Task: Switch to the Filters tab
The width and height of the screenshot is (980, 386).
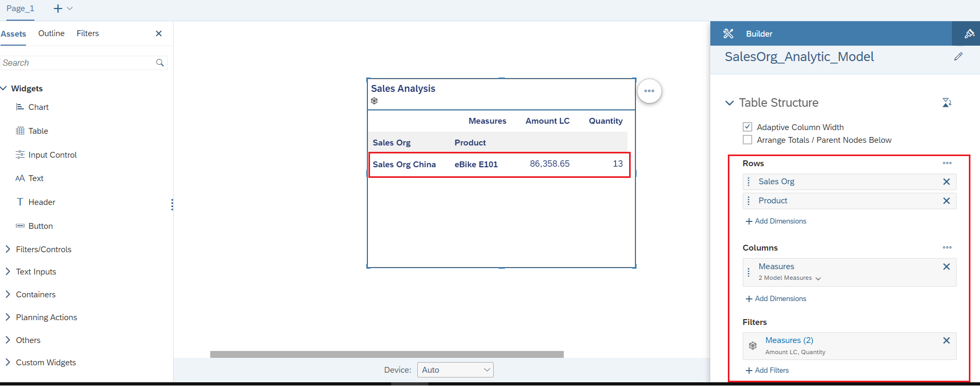Action: 88,33
